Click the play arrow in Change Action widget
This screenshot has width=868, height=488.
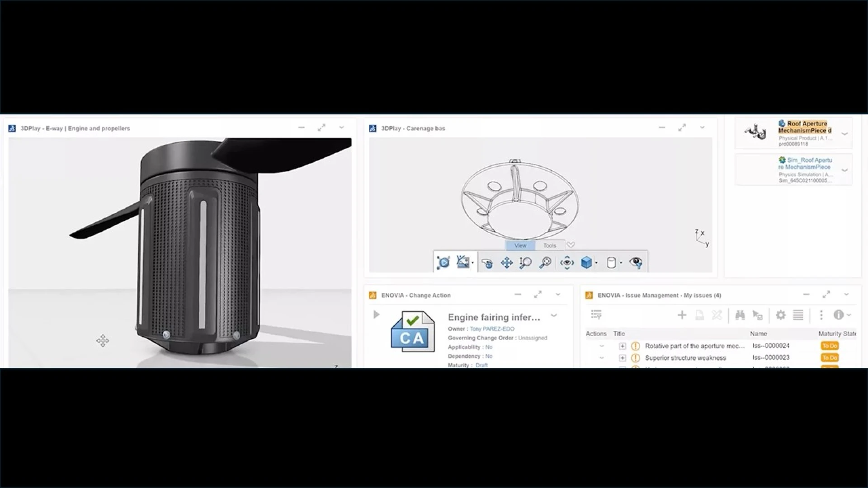(376, 314)
